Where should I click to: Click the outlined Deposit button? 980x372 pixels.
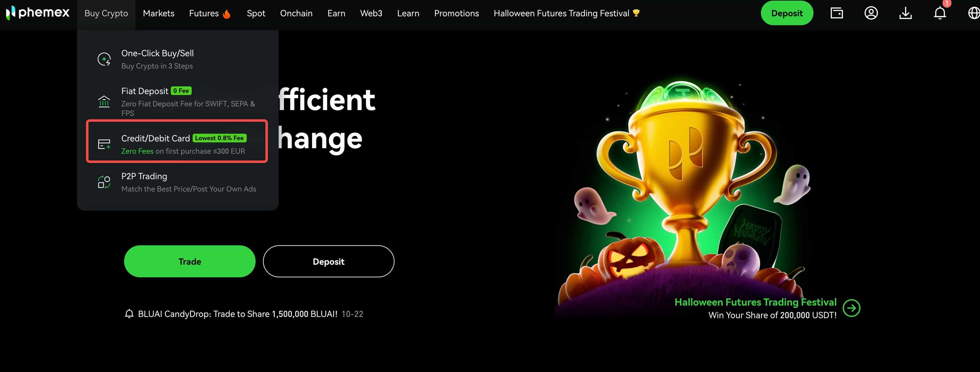(328, 262)
